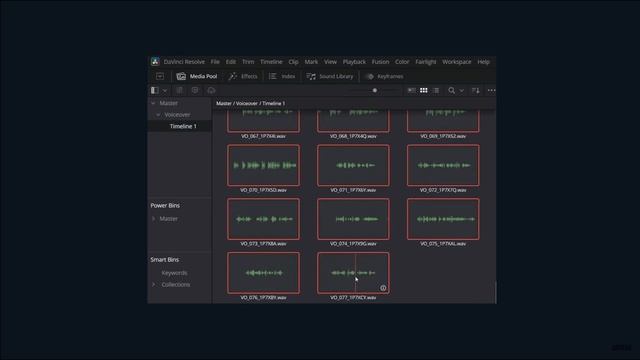Open the Help menu
The image size is (640, 360).
click(484, 62)
